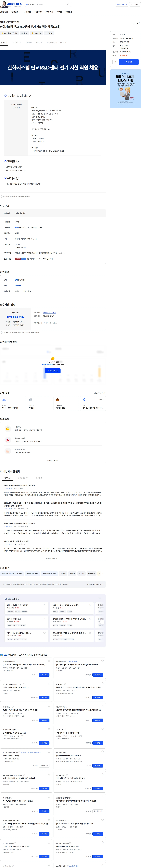Select the 상세요강 tab
This screenshot has width=141, height=868.
click(x=4, y=43)
